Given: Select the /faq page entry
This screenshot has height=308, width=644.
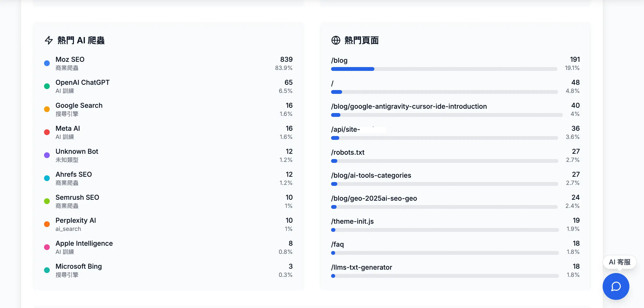Looking at the screenshot, I should point(338,244).
